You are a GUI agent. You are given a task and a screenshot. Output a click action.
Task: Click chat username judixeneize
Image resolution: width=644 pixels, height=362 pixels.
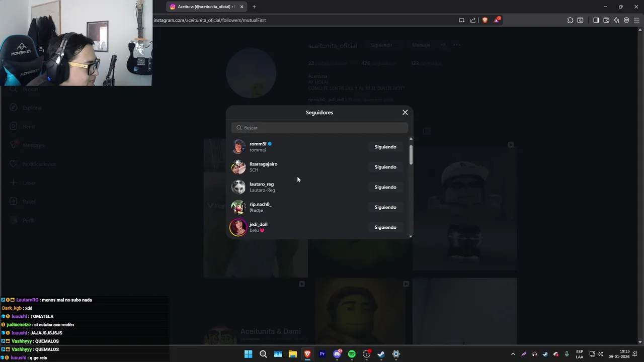[x=19, y=325]
